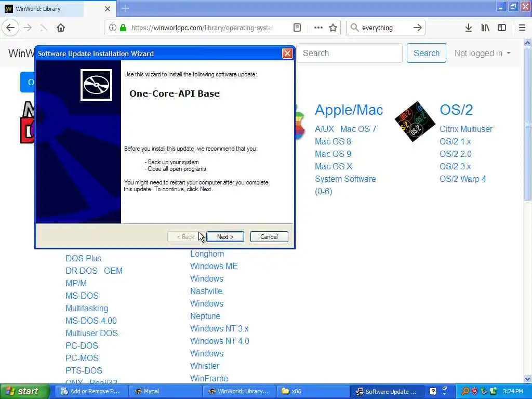Open the Mac OS 7 link
532x399 pixels.
tap(358, 129)
